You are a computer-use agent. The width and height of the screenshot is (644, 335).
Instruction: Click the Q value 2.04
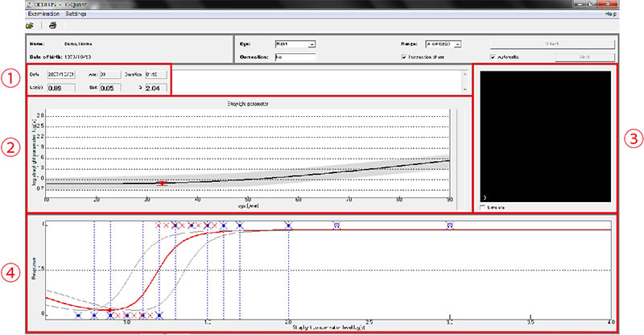156,88
